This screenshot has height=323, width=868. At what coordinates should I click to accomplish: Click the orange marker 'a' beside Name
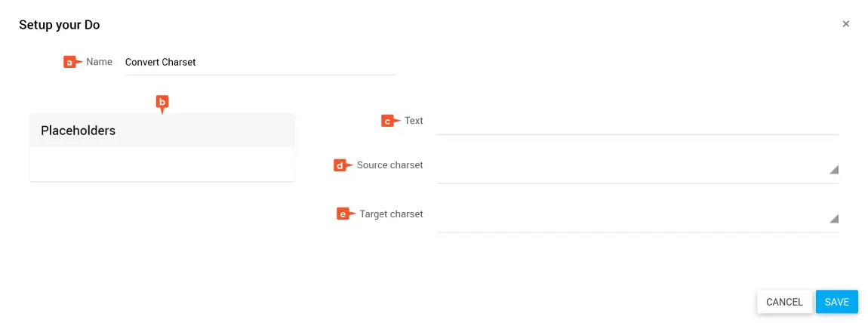point(71,63)
